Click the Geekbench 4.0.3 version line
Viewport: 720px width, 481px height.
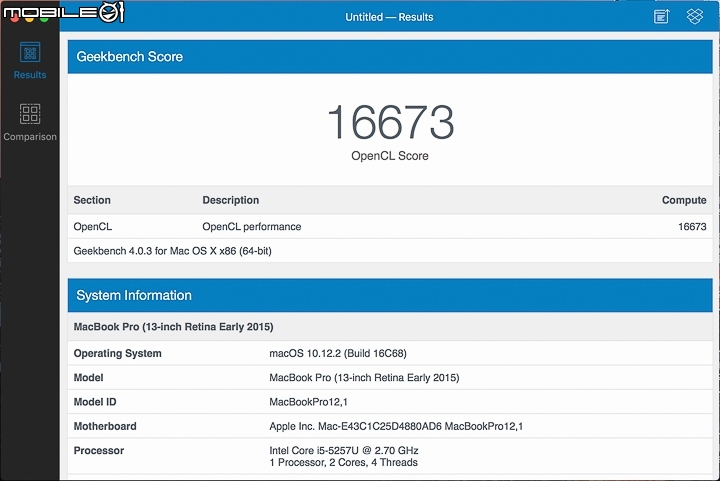[173, 251]
